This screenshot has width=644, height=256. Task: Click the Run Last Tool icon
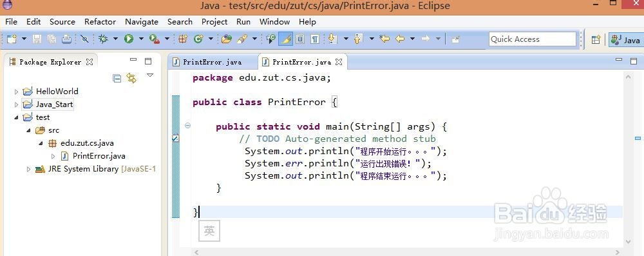155,39
